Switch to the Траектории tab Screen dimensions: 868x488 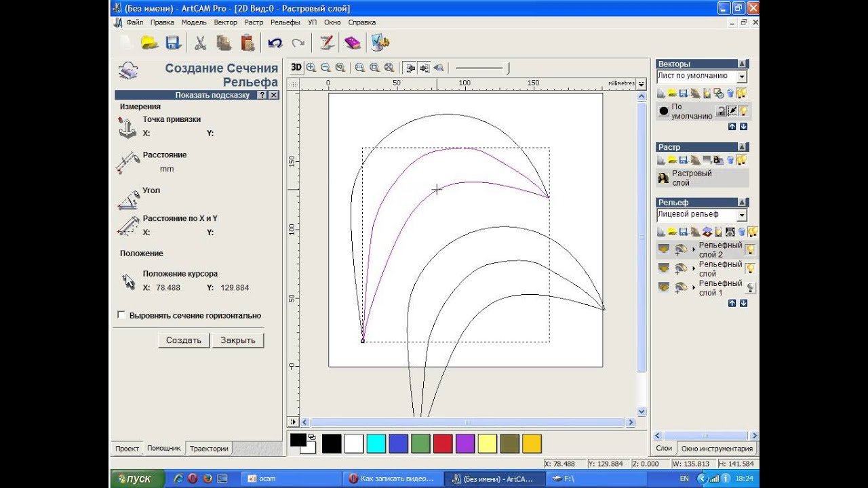click(x=209, y=449)
